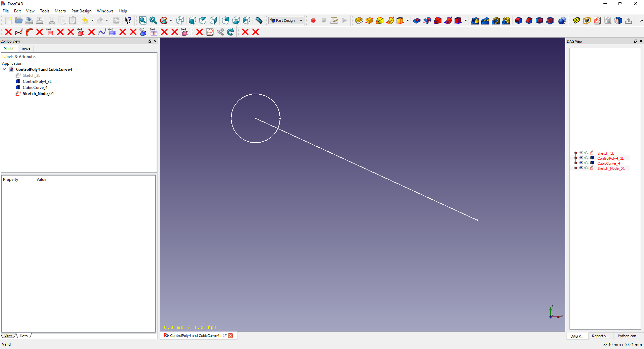Click the yellow tag Part icon
This screenshot has height=349, width=644.
point(576,20)
